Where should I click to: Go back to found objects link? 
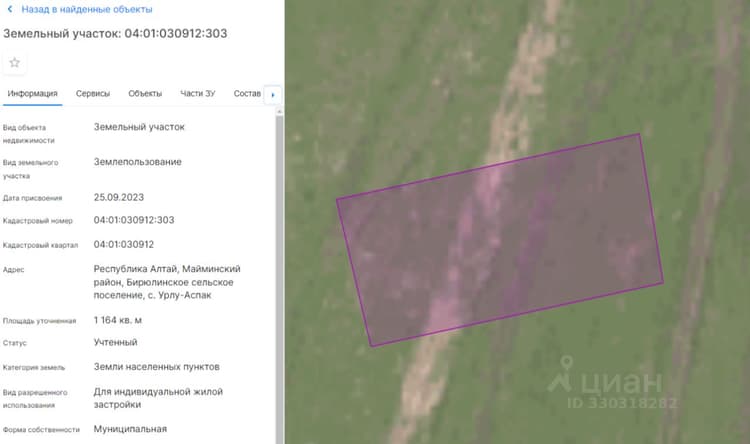pyautogui.click(x=87, y=9)
